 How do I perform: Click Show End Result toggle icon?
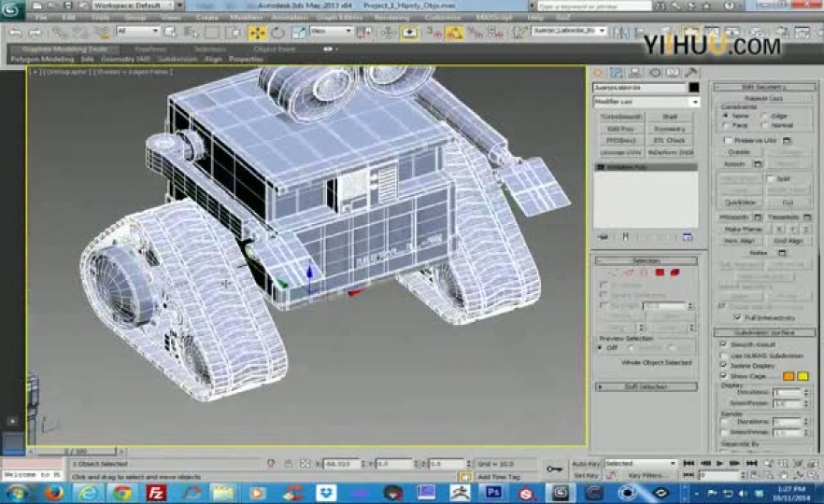click(x=625, y=237)
